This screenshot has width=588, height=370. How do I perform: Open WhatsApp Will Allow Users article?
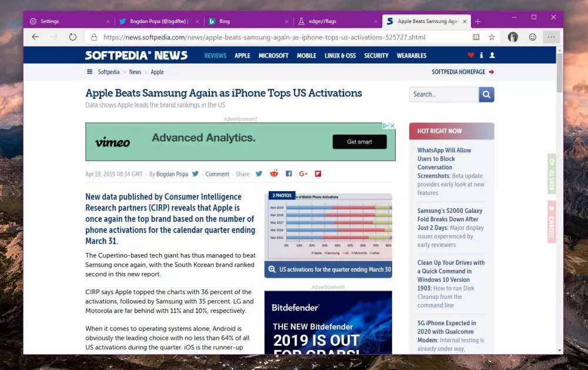(451, 171)
